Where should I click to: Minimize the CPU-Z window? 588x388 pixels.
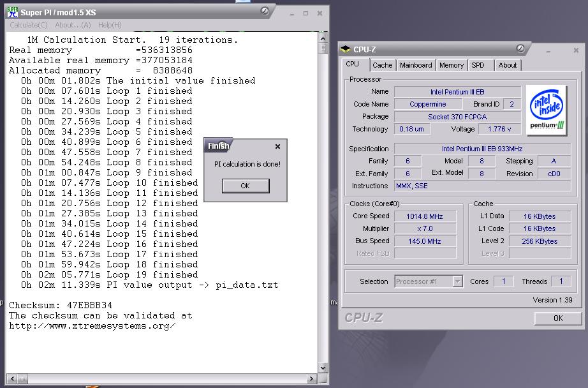548,50
